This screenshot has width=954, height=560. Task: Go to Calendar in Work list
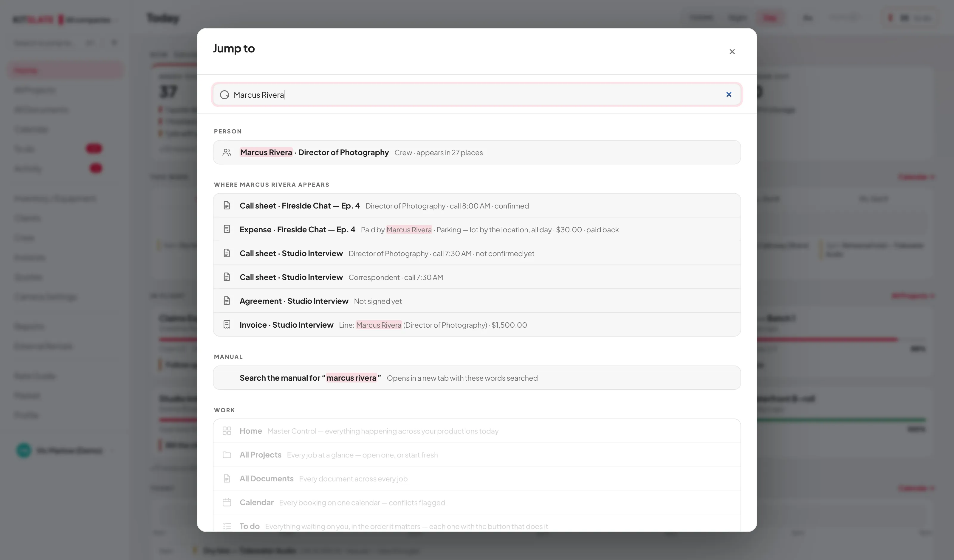click(477, 503)
